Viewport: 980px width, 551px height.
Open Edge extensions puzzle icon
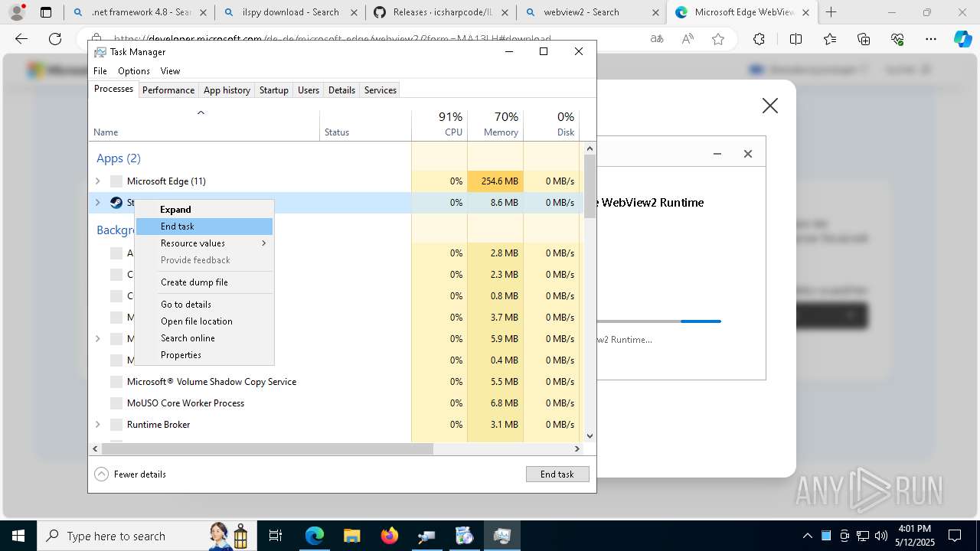click(x=759, y=39)
